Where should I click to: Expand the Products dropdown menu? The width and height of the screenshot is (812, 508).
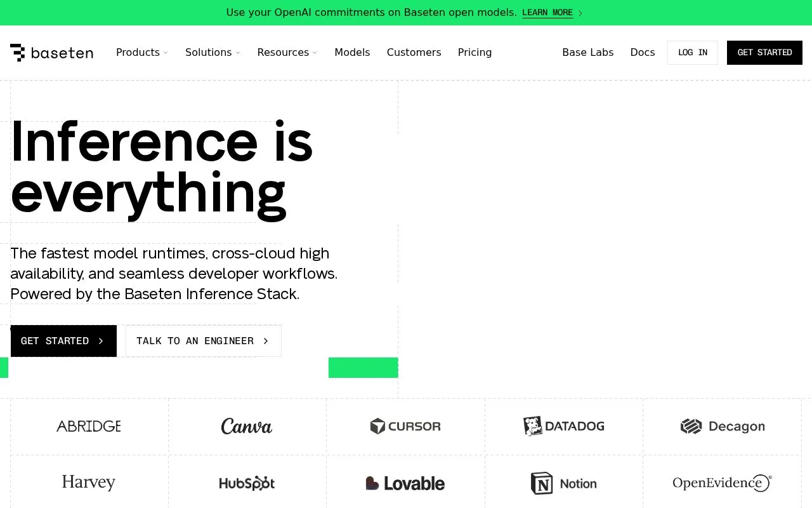pyautogui.click(x=142, y=53)
